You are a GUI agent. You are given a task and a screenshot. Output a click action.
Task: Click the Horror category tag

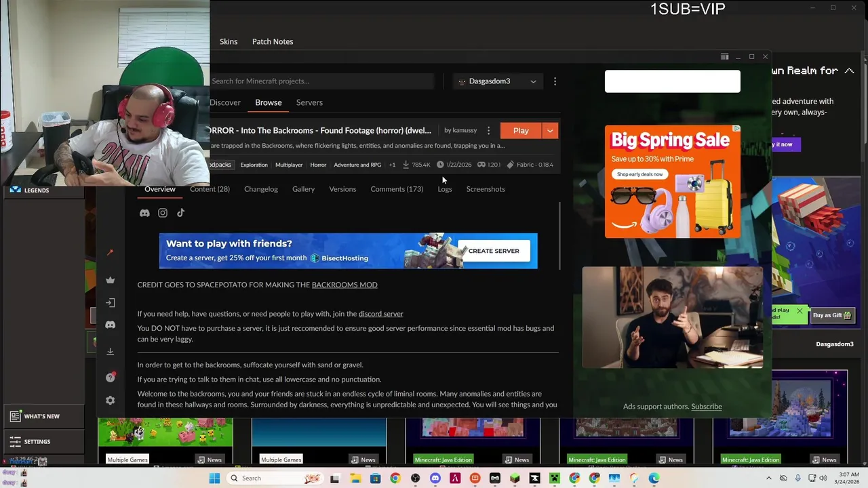(318, 165)
